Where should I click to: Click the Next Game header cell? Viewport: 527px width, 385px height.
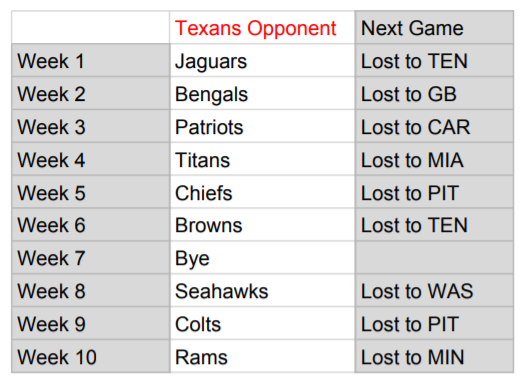434,27
